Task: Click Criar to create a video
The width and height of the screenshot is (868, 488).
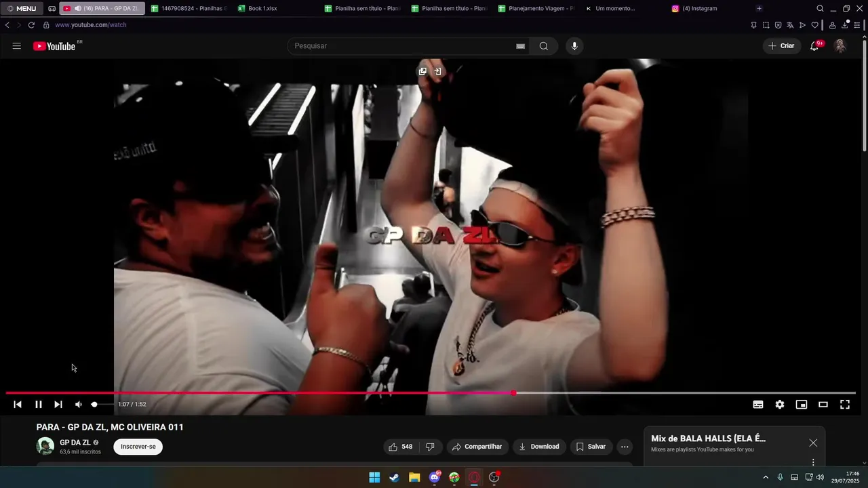Action: 781,46
